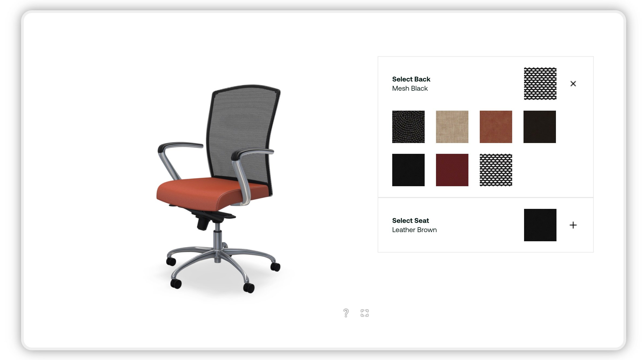Select the burgundy red back option
This screenshot has width=644, height=360.
pyautogui.click(x=452, y=170)
